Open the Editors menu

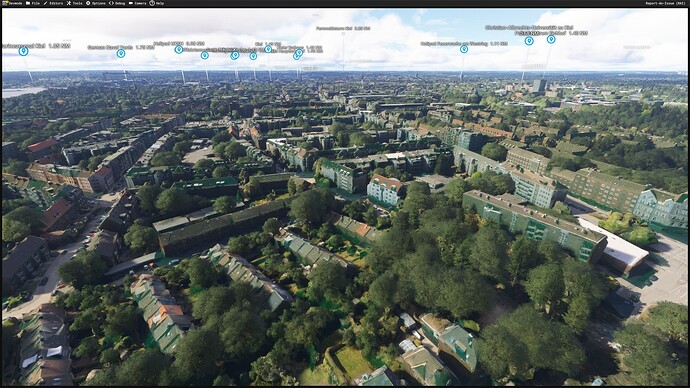[x=53, y=3]
